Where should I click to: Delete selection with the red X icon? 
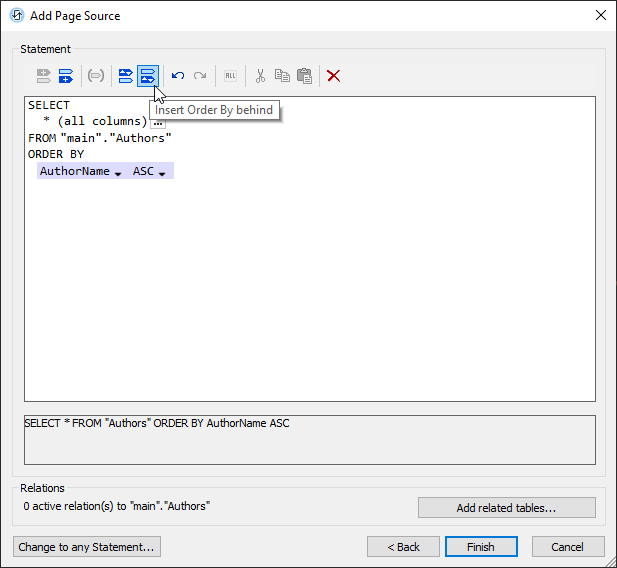pos(334,76)
